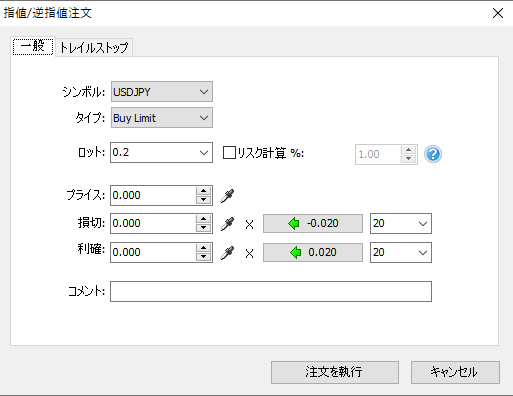
Task: Open the シンボル dropdown showing USDJPY
Action: pos(162,92)
